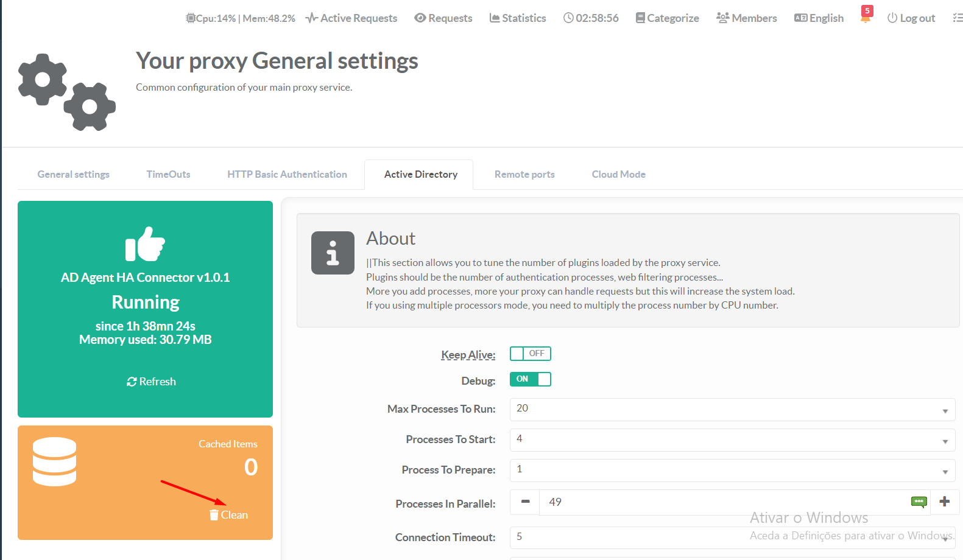Click the plus button for Processes In Parallel
Viewport: 963px width, 560px height.
point(944,502)
